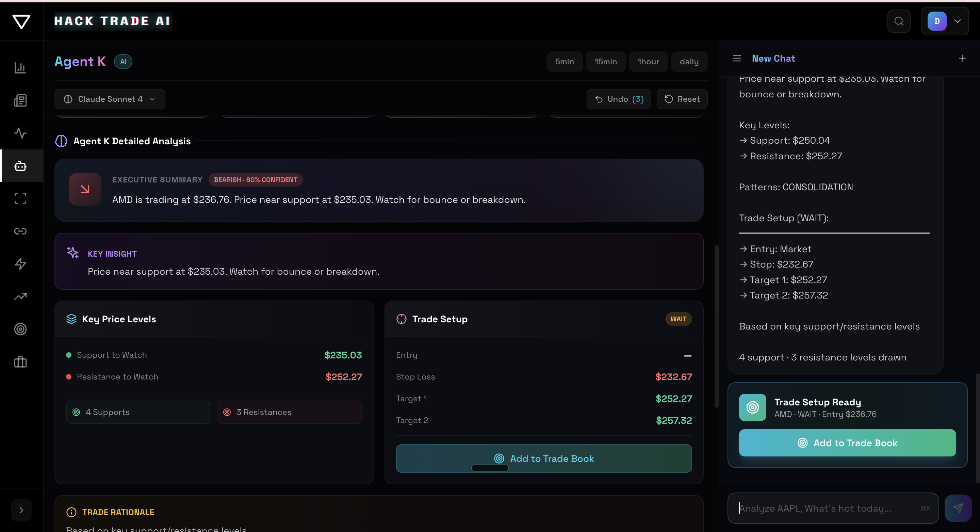Open the briefcase portfolio sidebar icon

click(20, 362)
